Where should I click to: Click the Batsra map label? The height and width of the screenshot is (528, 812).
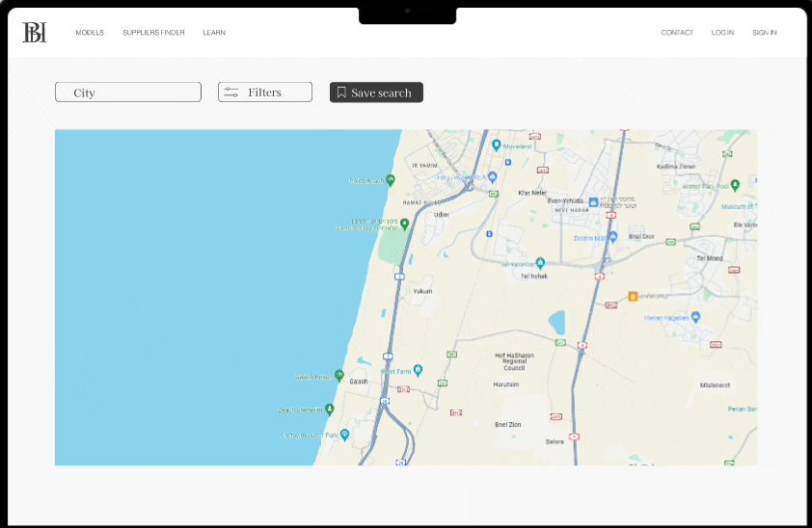coord(555,441)
